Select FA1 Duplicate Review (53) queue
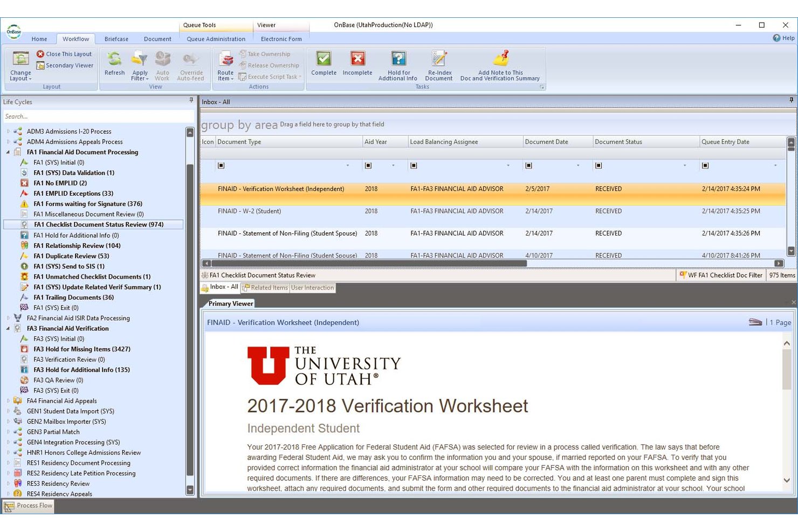798x532 pixels. [x=71, y=256]
